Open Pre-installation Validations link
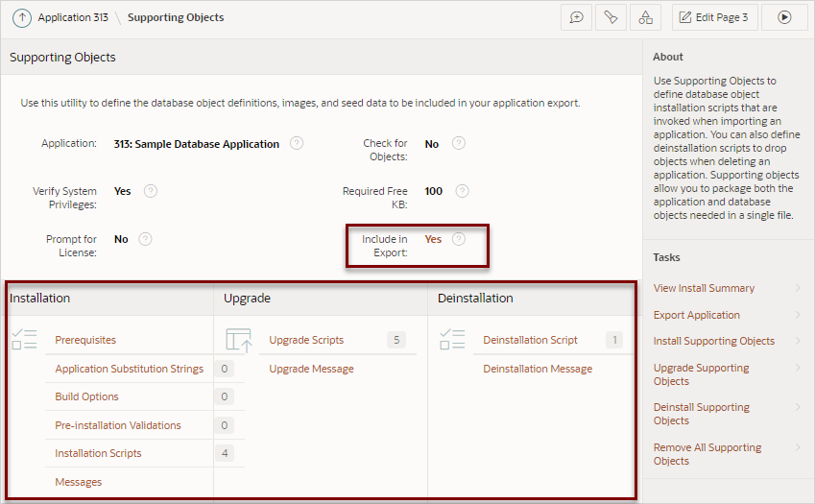The height and width of the screenshot is (504, 815). pyautogui.click(x=118, y=425)
